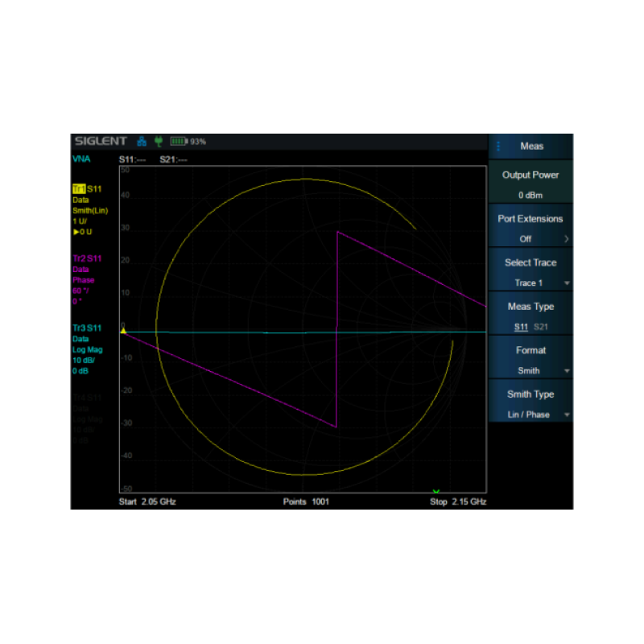Click the Start 2.05 GHz frequency label

click(x=147, y=502)
